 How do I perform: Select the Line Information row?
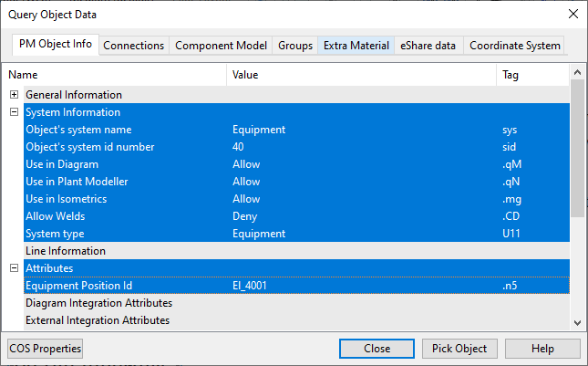(x=66, y=251)
